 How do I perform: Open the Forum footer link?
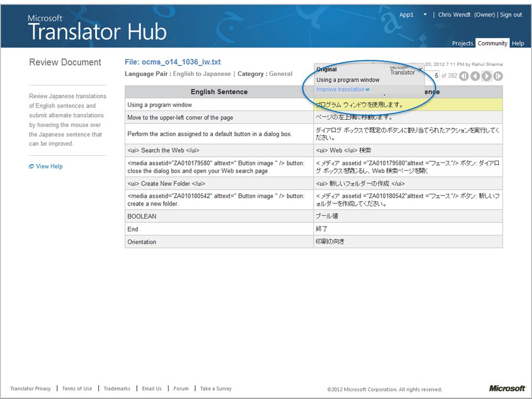click(x=181, y=388)
